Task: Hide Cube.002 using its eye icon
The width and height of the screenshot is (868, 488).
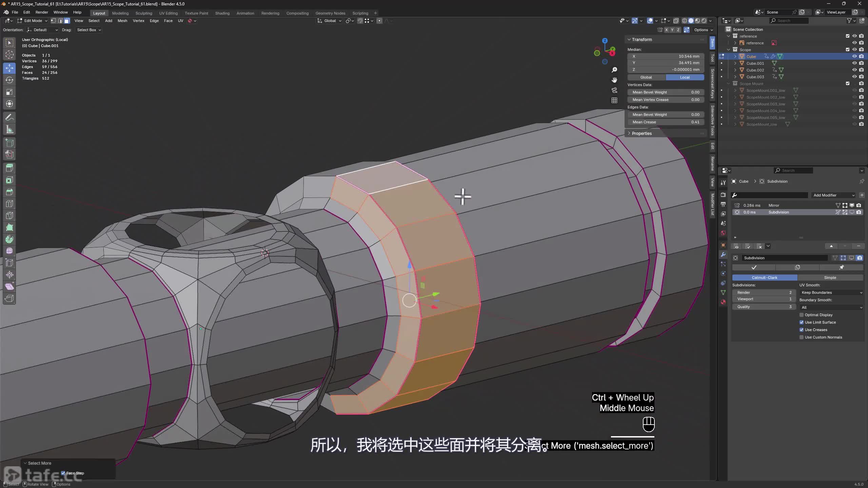Action: coord(854,70)
